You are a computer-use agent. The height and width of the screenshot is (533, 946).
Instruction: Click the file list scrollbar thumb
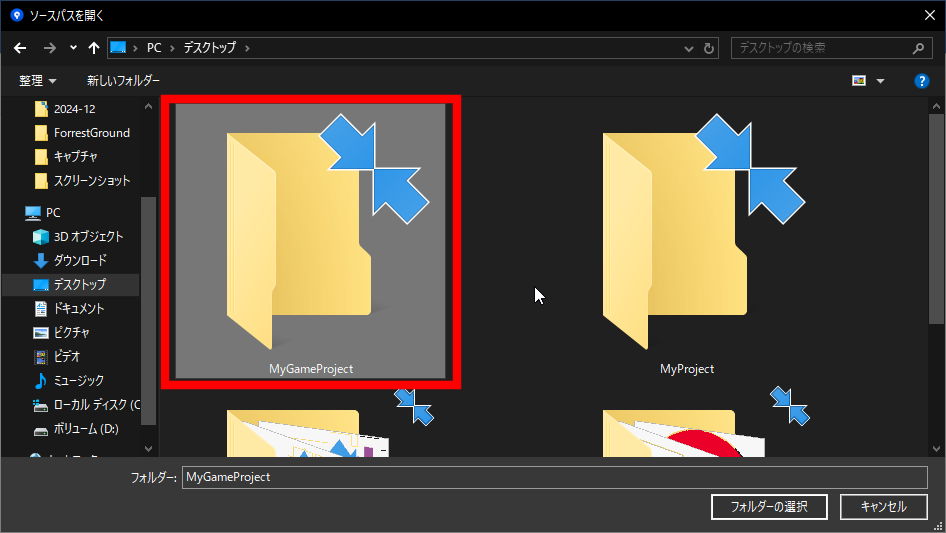(936, 219)
